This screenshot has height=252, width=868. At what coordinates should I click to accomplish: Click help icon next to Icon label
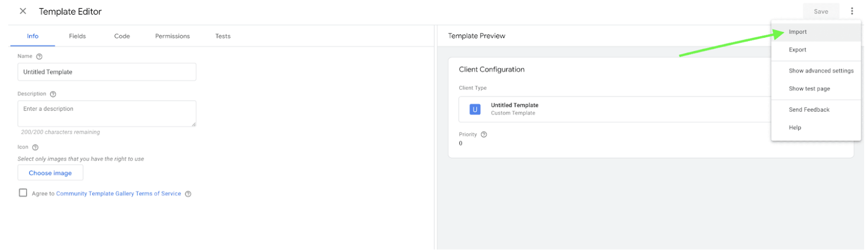(x=35, y=147)
